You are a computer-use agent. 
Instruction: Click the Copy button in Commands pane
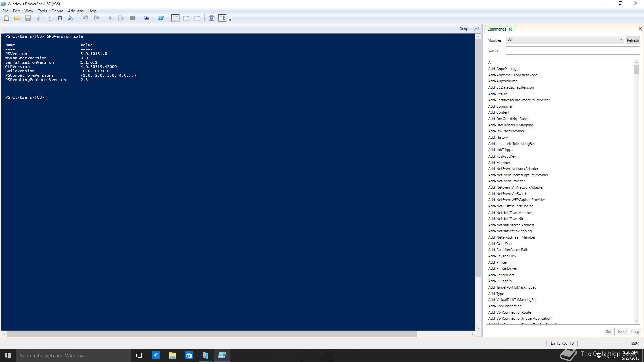[x=635, y=331]
